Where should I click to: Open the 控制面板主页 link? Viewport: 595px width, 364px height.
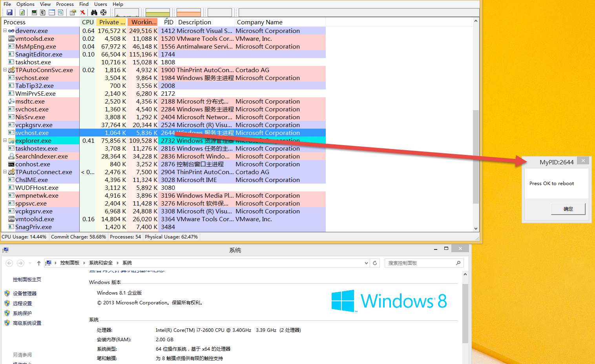click(x=27, y=279)
